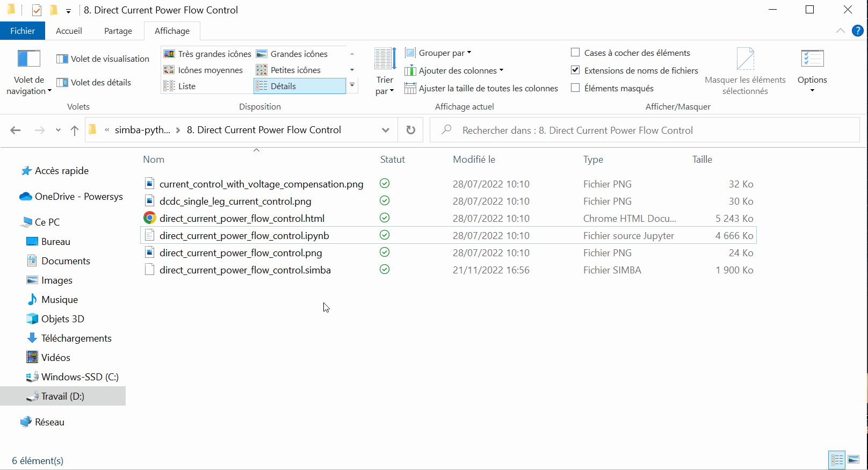This screenshot has height=470, width=868.
Task: Open the Trier par dropdown
Action: click(385, 85)
